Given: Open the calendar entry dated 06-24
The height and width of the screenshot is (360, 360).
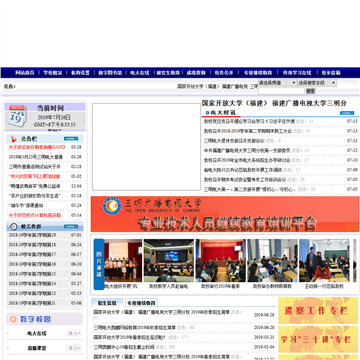Looking at the screenshot, I should tap(32, 245).
